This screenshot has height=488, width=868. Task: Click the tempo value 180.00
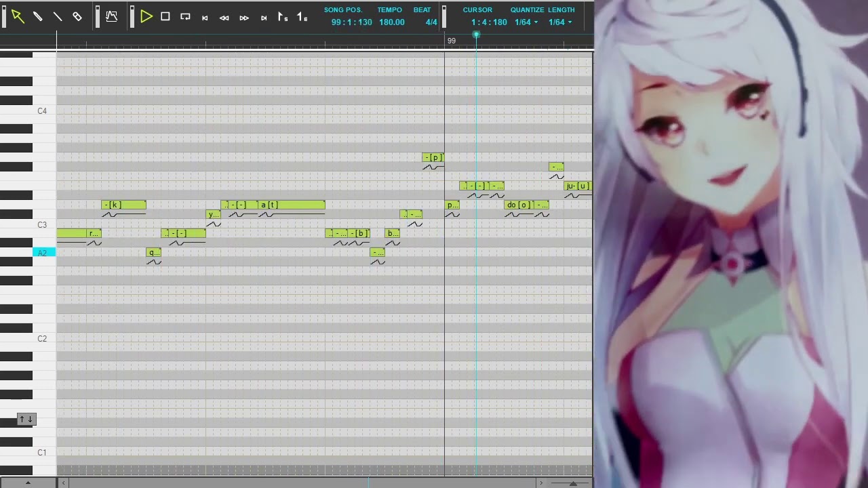392,22
